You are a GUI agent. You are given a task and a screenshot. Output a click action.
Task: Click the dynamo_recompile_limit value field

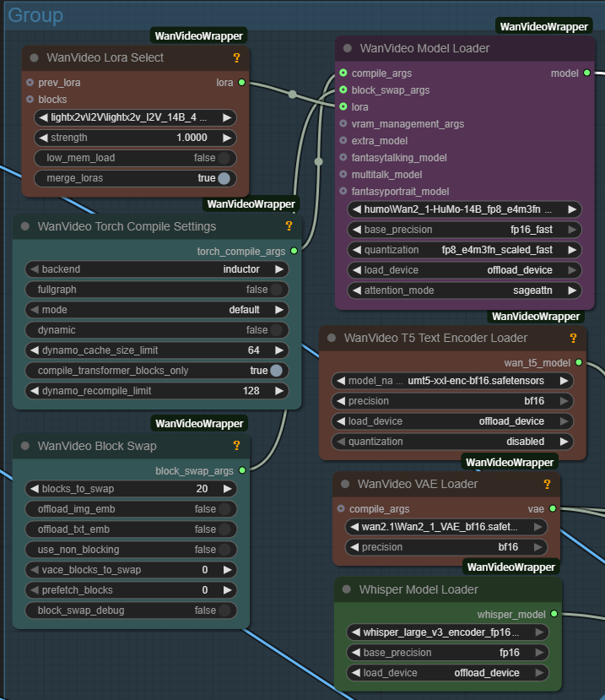pos(157,391)
